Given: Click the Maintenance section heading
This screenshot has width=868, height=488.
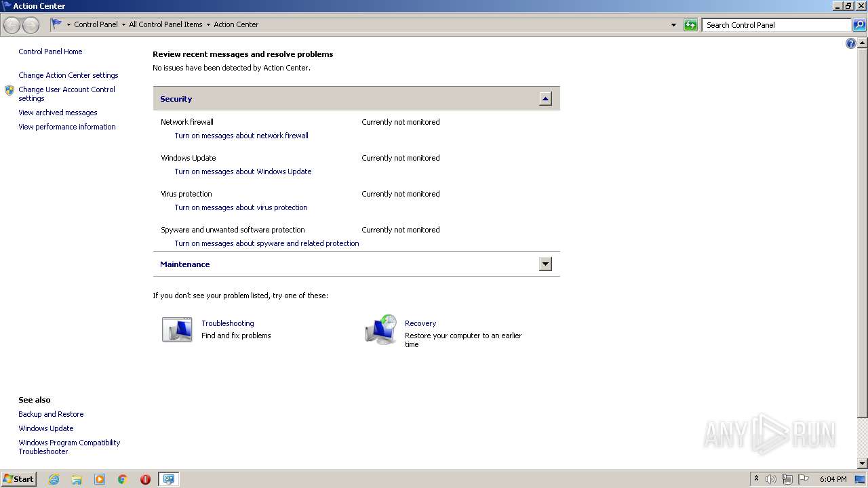Looking at the screenshot, I should (184, 264).
